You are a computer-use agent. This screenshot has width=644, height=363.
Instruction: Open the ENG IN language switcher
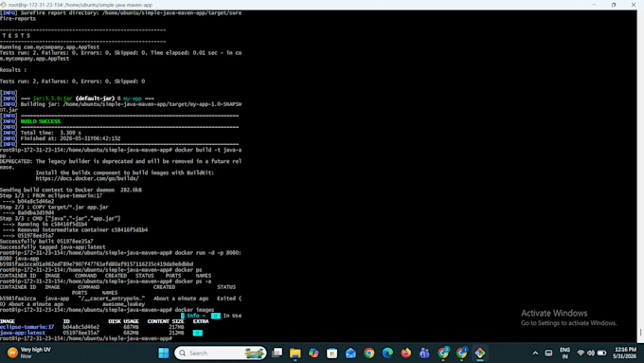click(x=564, y=353)
